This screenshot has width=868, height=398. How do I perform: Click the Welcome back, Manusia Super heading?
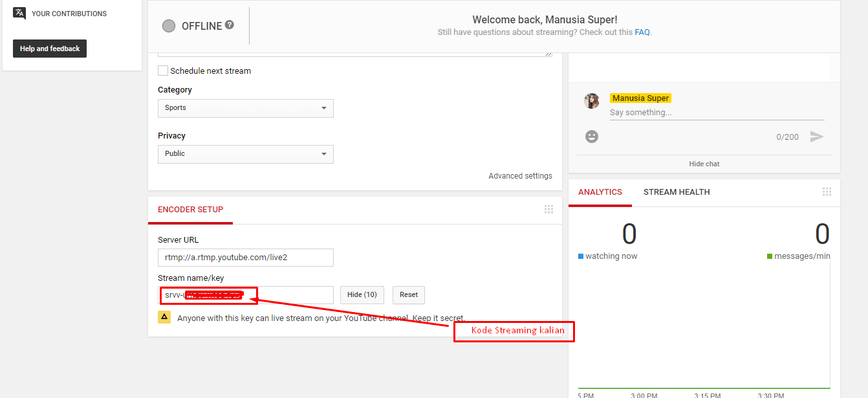545,20
